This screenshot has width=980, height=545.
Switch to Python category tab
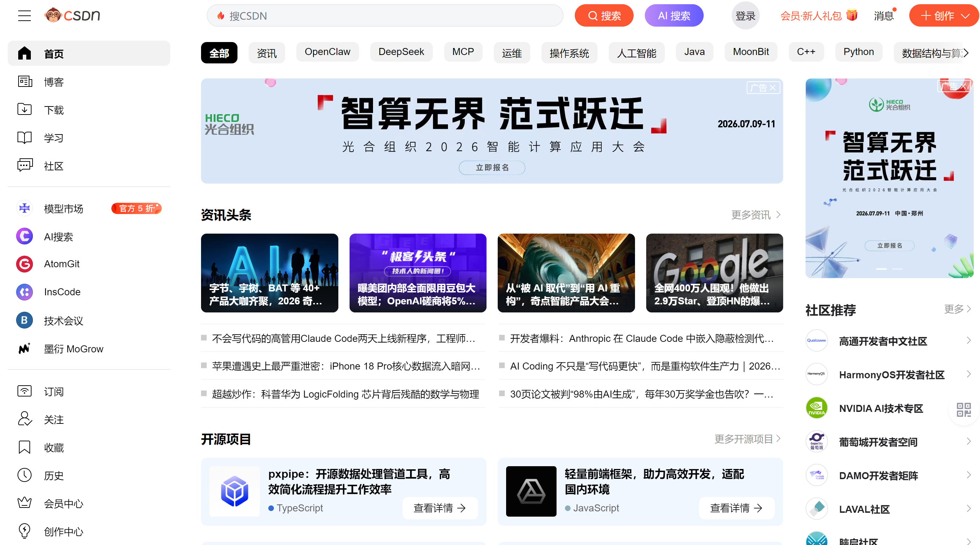(858, 52)
